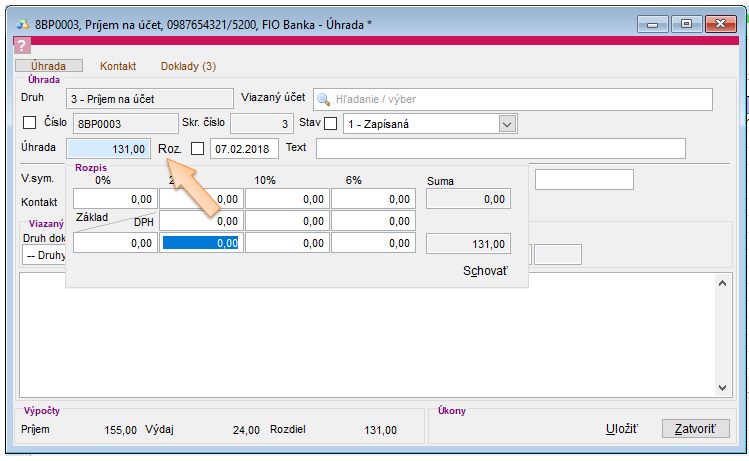This screenshot has height=461, width=749.
Task: Toggle the Číslo checkbox
Action: [x=29, y=123]
